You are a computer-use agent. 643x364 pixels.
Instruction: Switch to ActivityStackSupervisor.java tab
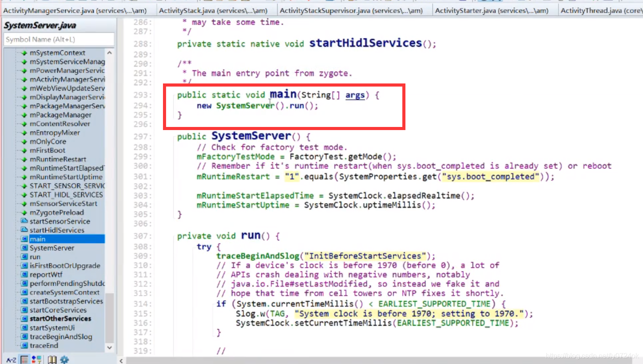click(351, 11)
